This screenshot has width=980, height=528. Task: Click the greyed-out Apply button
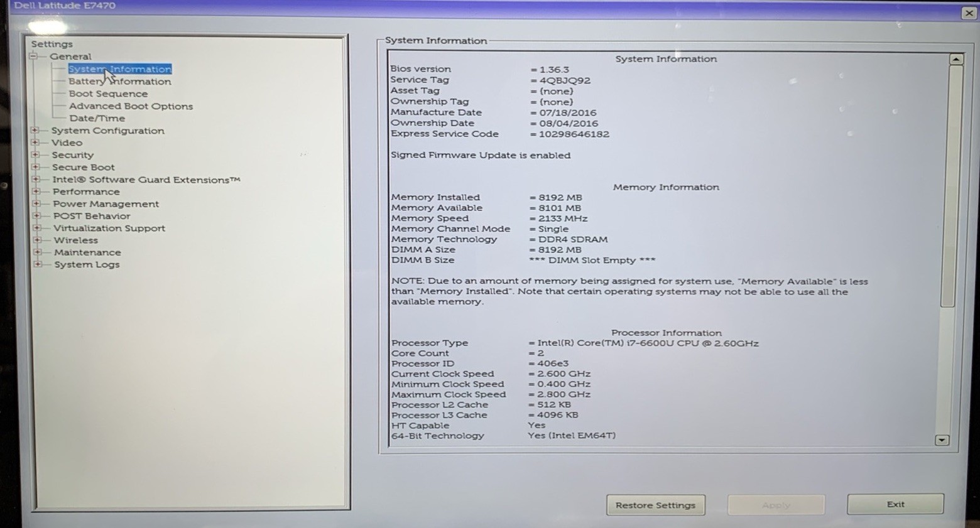776,505
